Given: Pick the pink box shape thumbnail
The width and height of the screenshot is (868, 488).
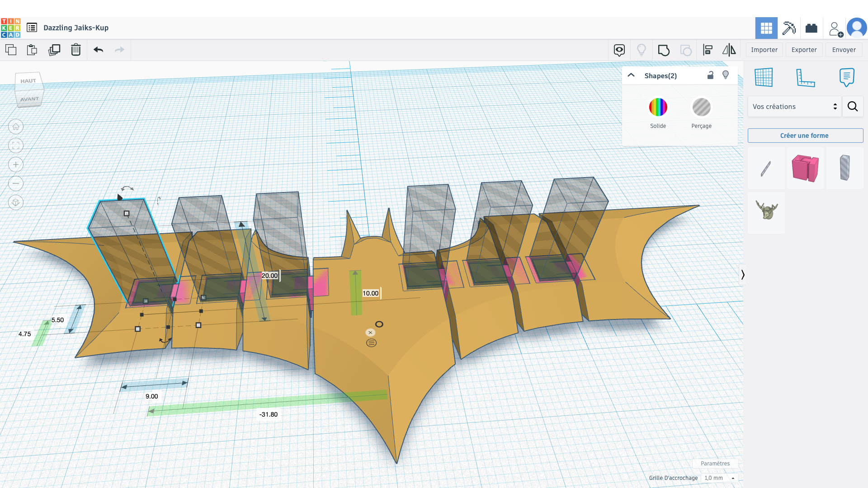Looking at the screenshot, I should point(805,168).
